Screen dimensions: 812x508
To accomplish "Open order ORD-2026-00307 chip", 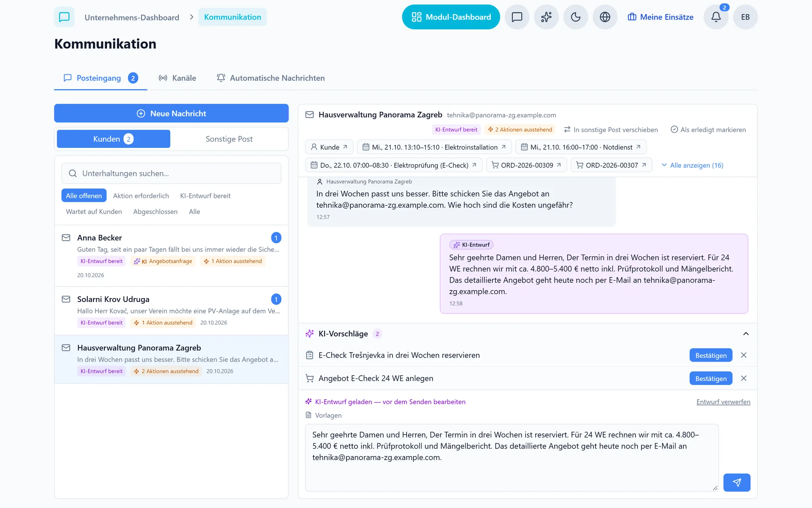I will coord(611,165).
